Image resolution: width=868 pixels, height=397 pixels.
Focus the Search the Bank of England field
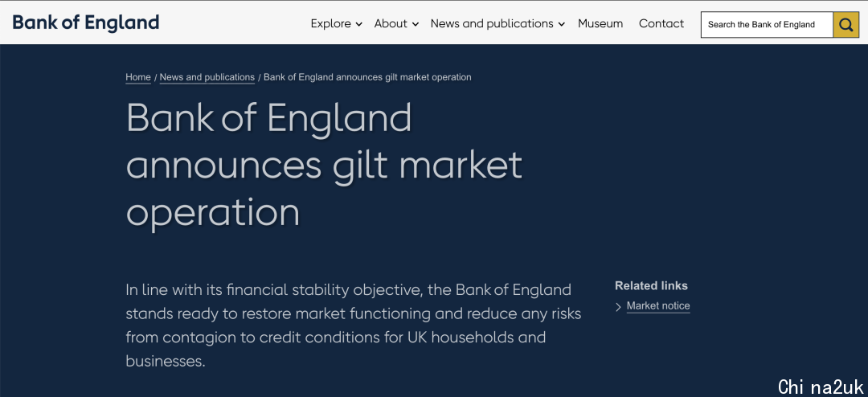pyautogui.click(x=767, y=24)
